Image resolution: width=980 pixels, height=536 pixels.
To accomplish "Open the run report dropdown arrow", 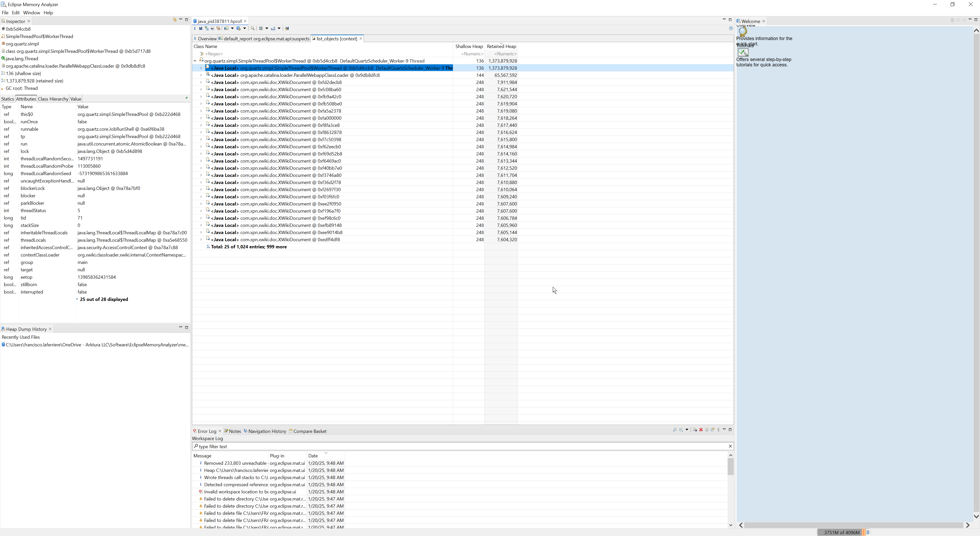I will [x=232, y=29].
